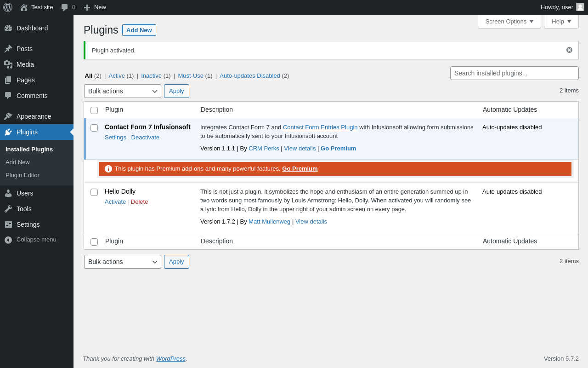Open the top Bulk actions dropdown
This screenshot has width=588, height=368.
click(x=123, y=91)
